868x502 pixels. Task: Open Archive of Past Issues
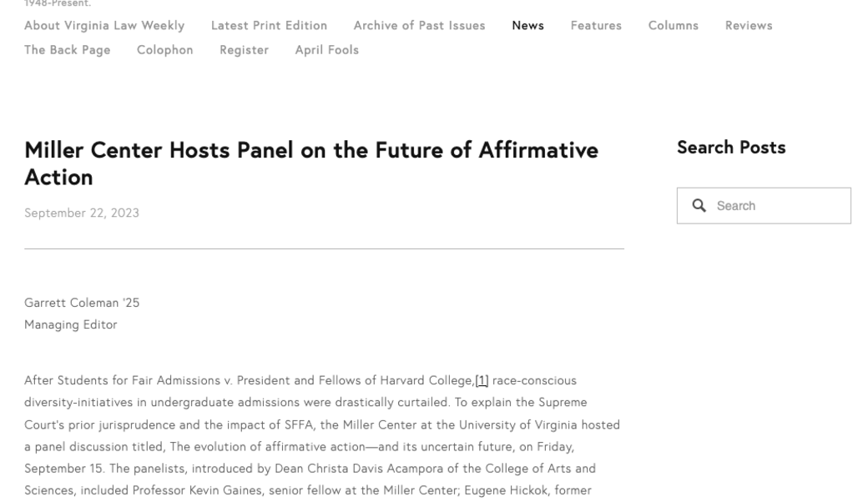click(x=419, y=26)
